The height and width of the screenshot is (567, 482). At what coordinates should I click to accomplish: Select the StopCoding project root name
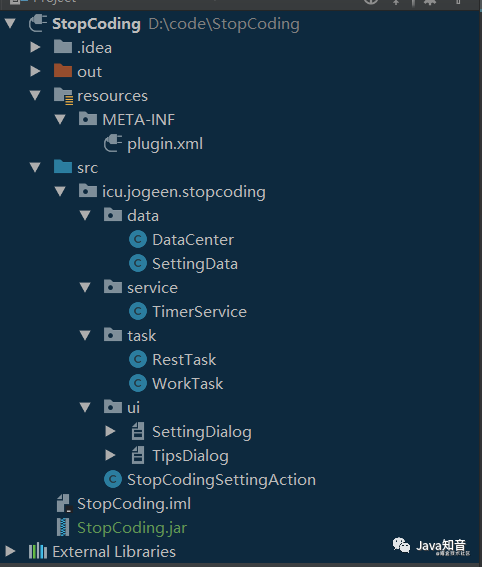click(96, 24)
